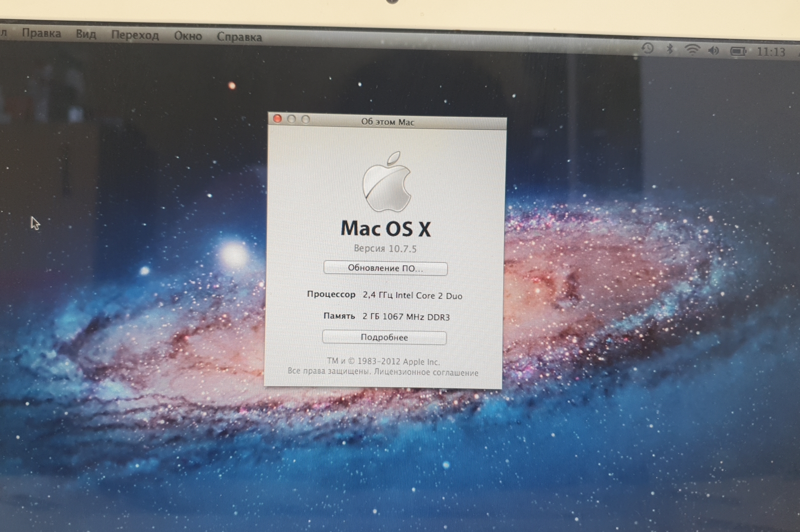Click the 2 ГБ 1067 MHz DDR3 text

click(x=406, y=317)
